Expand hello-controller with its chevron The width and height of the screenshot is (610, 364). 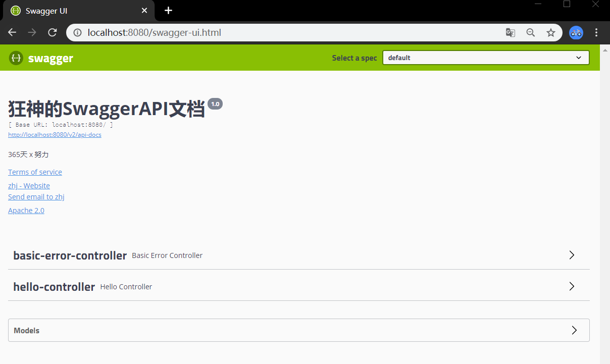572,286
